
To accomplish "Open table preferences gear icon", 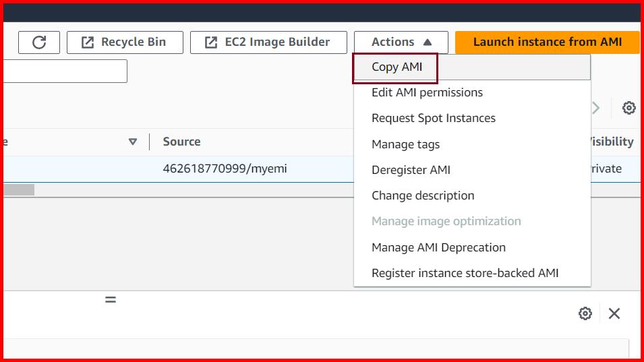I will pos(628,108).
